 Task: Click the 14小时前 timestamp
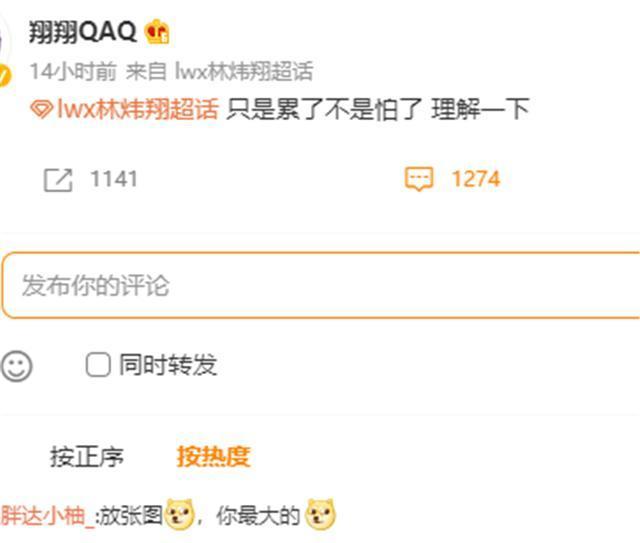click(x=73, y=72)
